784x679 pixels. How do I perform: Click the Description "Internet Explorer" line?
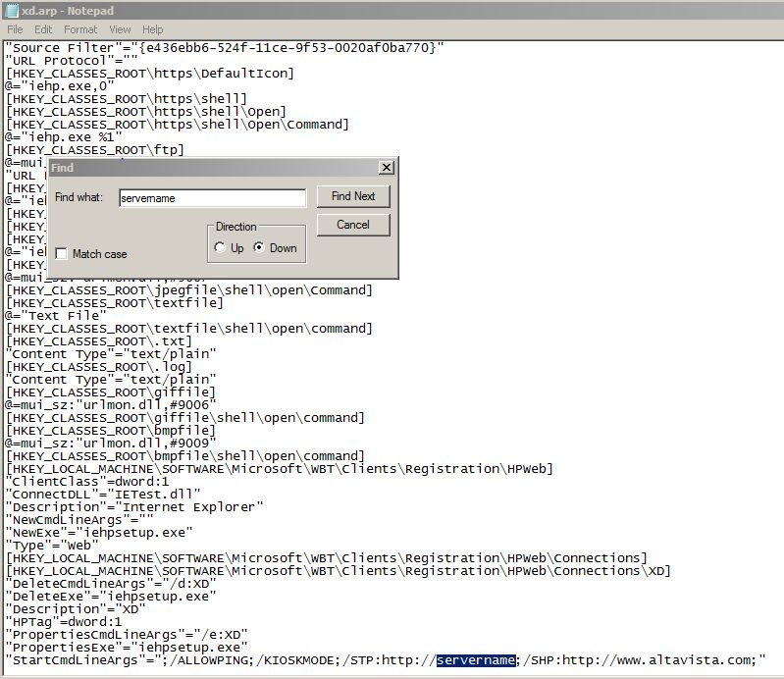click(x=134, y=507)
